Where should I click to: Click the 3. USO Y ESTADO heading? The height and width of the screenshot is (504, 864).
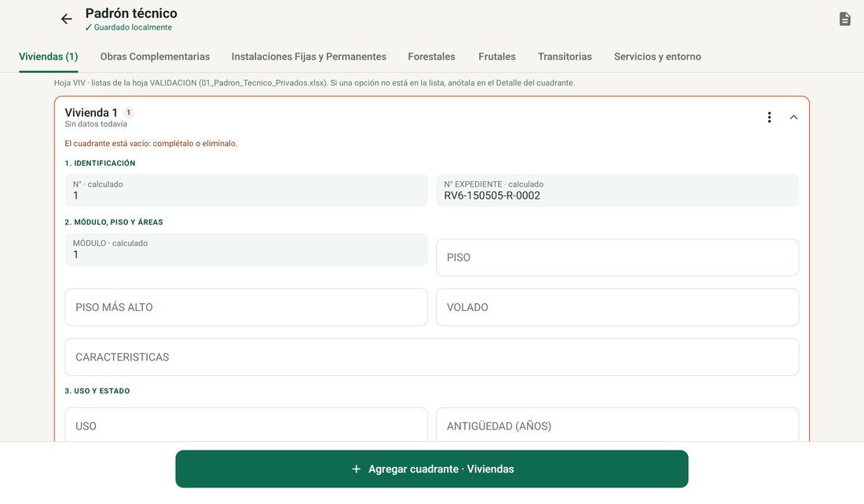97,391
